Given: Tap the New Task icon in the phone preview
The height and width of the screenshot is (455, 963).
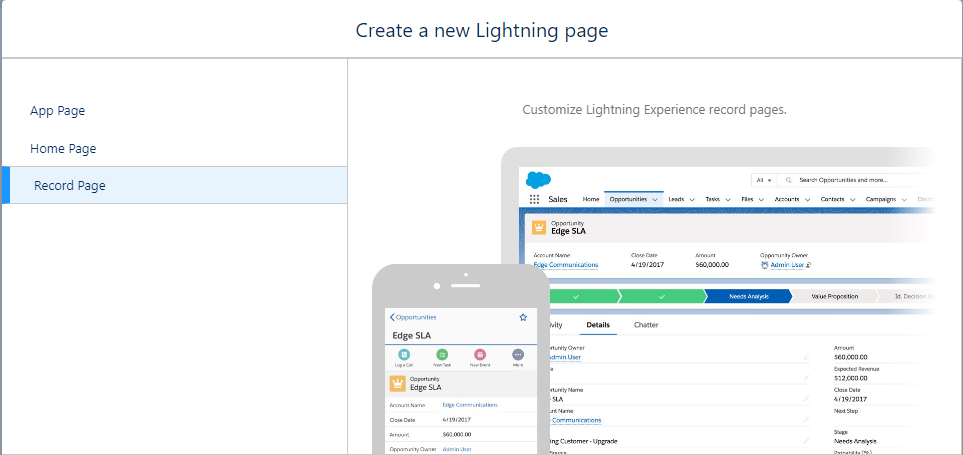Looking at the screenshot, I should coord(442,354).
